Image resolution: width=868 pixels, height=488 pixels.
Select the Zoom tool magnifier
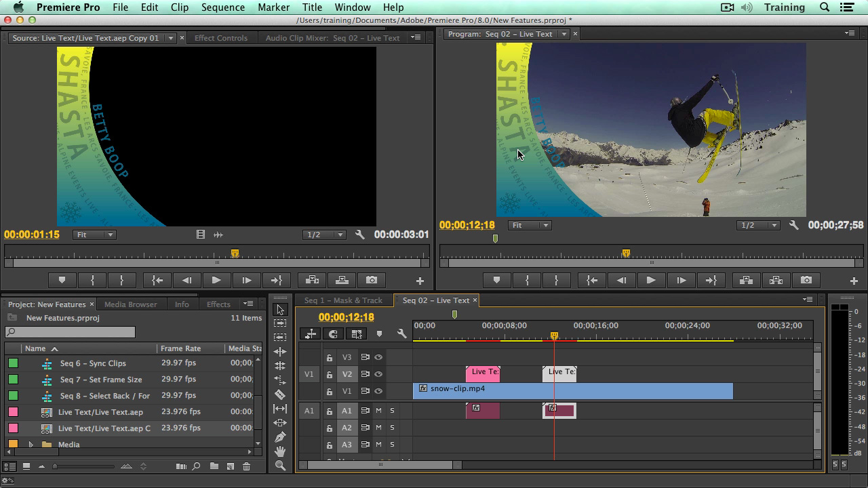(x=280, y=466)
